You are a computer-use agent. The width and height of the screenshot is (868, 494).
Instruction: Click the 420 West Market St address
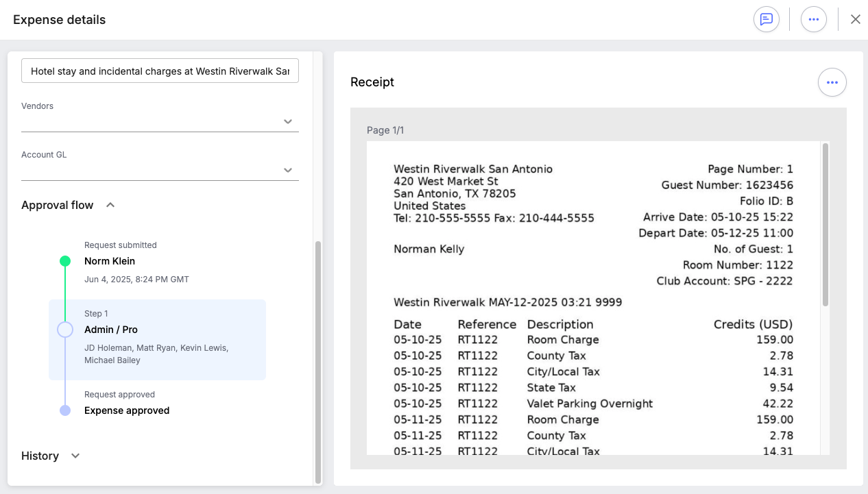click(x=446, y=182)
